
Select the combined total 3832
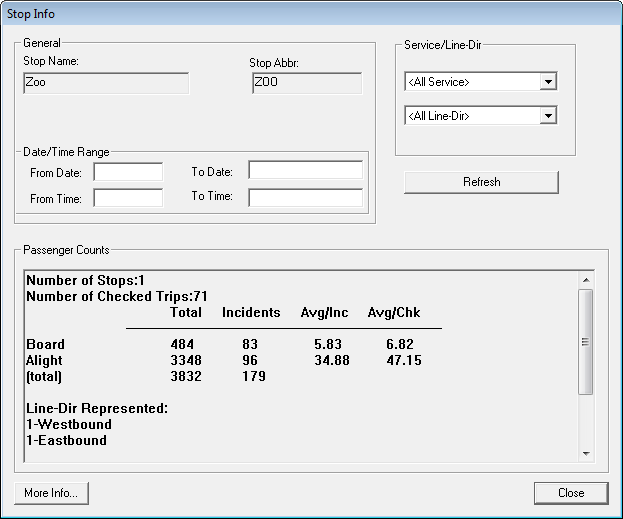click(186, 376)
